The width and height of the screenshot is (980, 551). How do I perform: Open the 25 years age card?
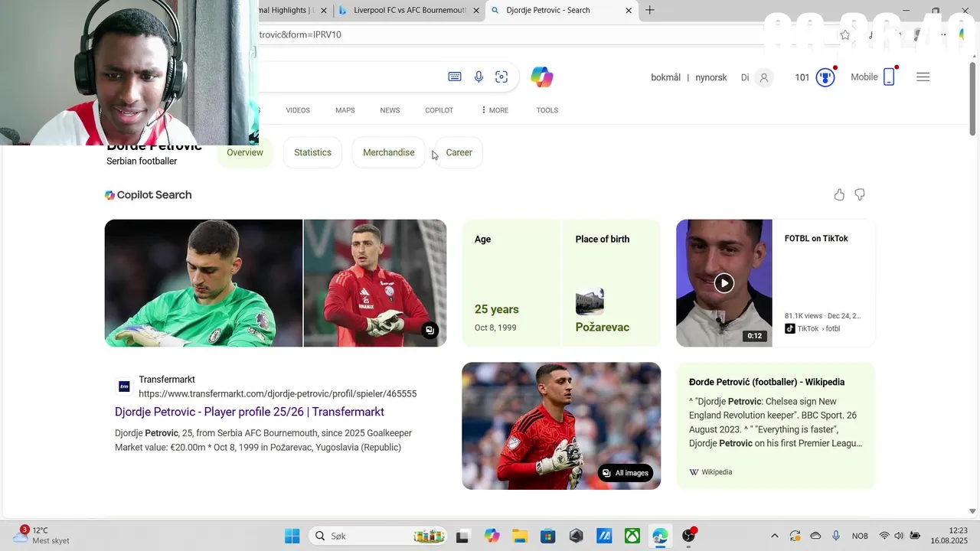point(511,283)
